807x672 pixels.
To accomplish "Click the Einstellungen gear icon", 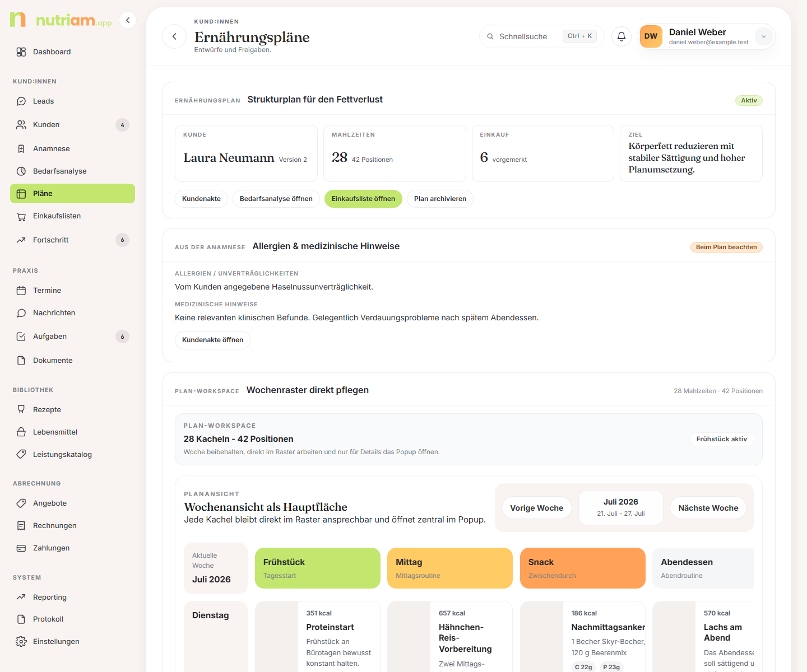I will [x=21, y=642].
